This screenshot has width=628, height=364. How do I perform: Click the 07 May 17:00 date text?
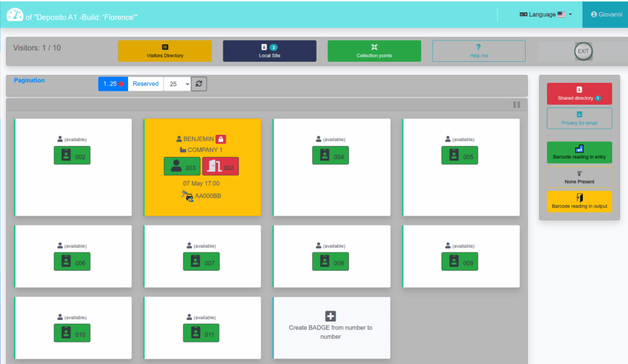pyautogui.click(x=201, y=183)
